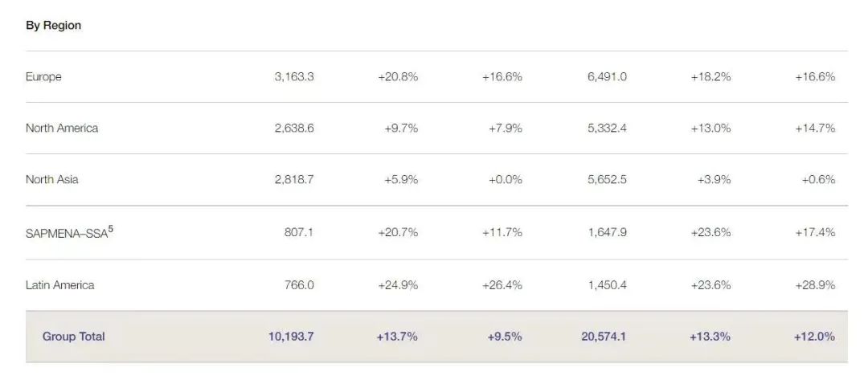Select the Latin America row label
868x380 pixels.
coord(59,285)
